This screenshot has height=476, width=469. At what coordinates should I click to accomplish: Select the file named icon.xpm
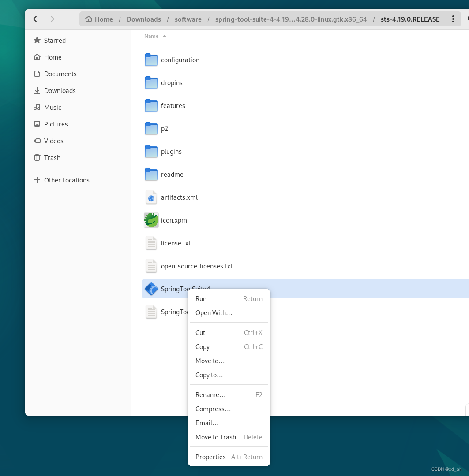click(174, 220)
